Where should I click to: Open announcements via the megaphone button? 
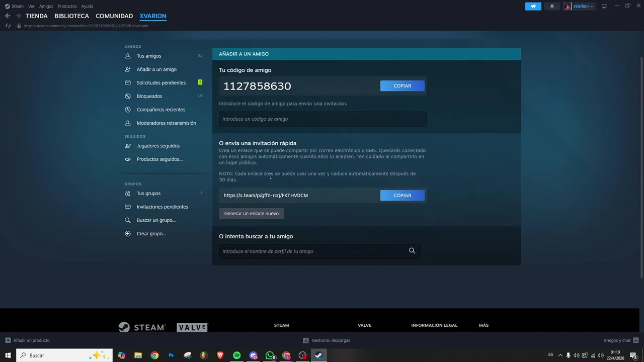(x=533, y=6)
